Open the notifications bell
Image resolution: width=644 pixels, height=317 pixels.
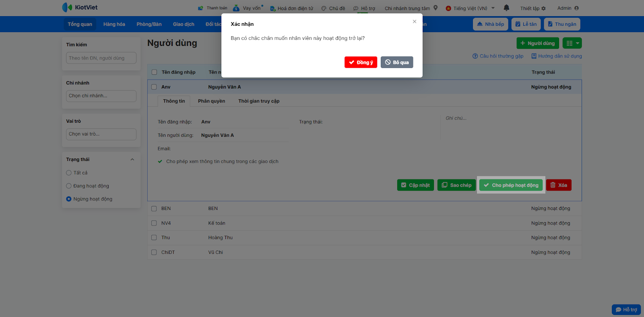point(506,8)
